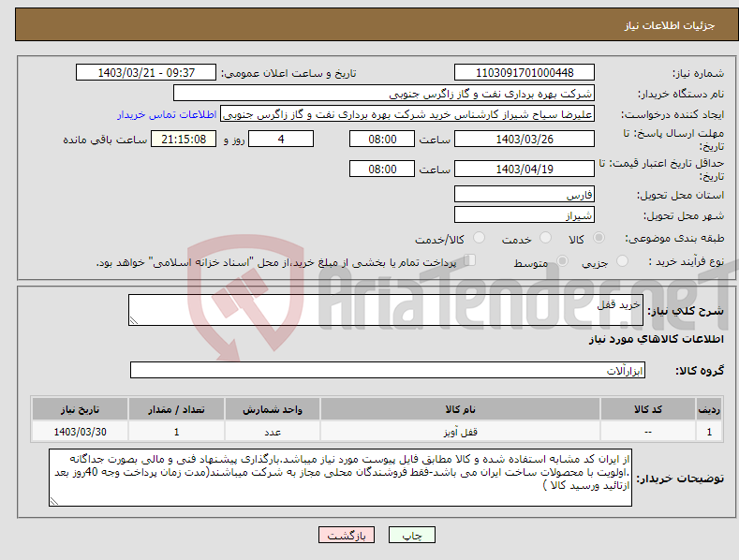Click the بازگشت (back) button
This screenshot has width=739, height=560.
[x=347, y=535]
